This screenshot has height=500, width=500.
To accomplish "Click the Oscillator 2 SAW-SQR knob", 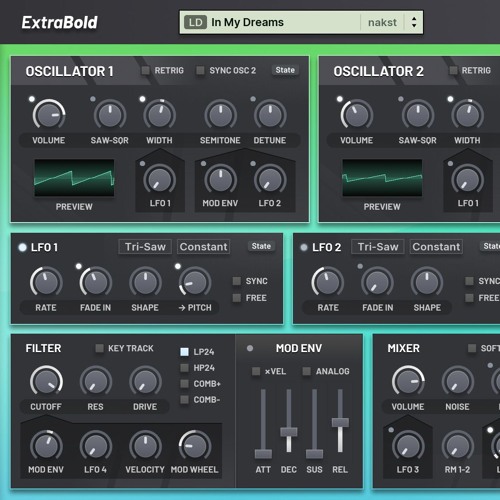I will (418, 115).
